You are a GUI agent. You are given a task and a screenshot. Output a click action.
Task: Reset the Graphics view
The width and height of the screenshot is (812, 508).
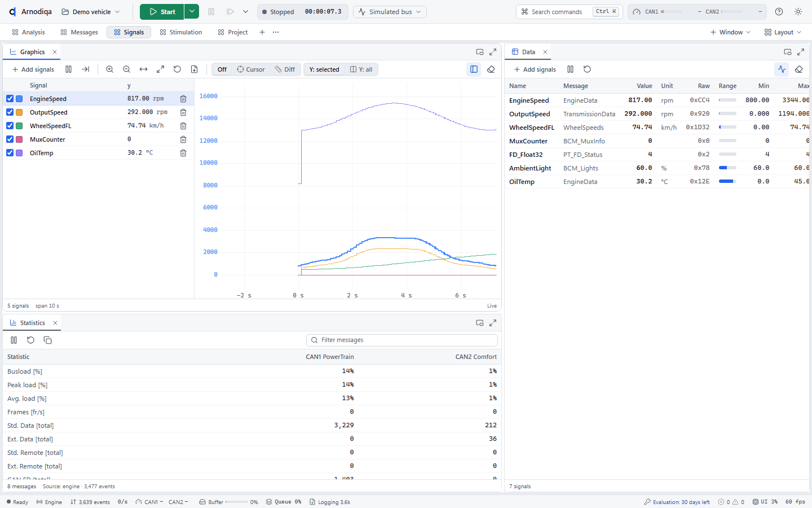click(177, 69)
